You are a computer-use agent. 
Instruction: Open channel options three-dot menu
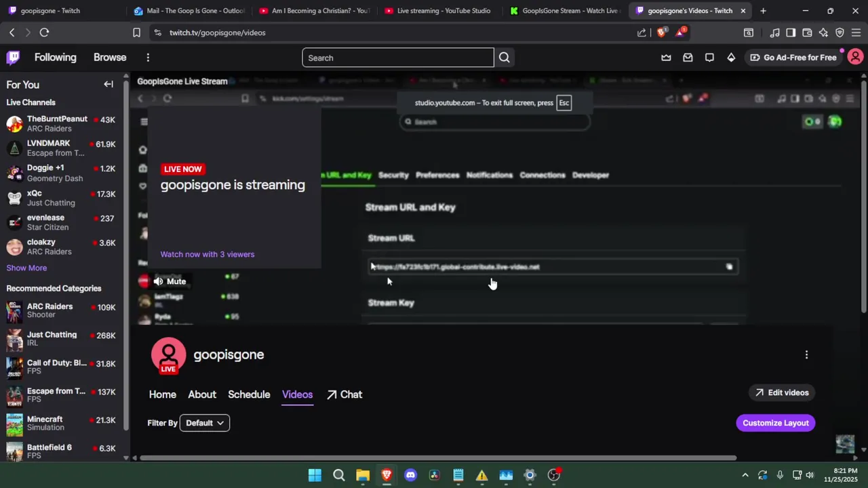click(x=806, y=354)
